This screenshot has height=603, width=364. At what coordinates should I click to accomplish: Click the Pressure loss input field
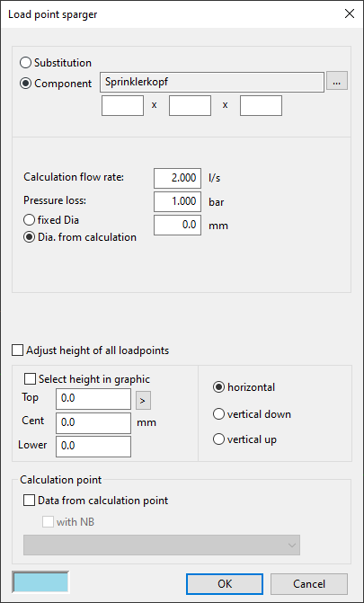(x=177, y=201)
